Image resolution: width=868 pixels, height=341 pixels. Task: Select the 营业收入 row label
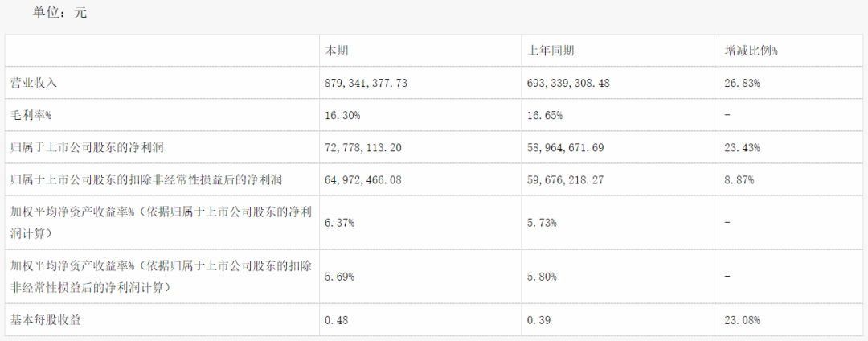[35, 84]
